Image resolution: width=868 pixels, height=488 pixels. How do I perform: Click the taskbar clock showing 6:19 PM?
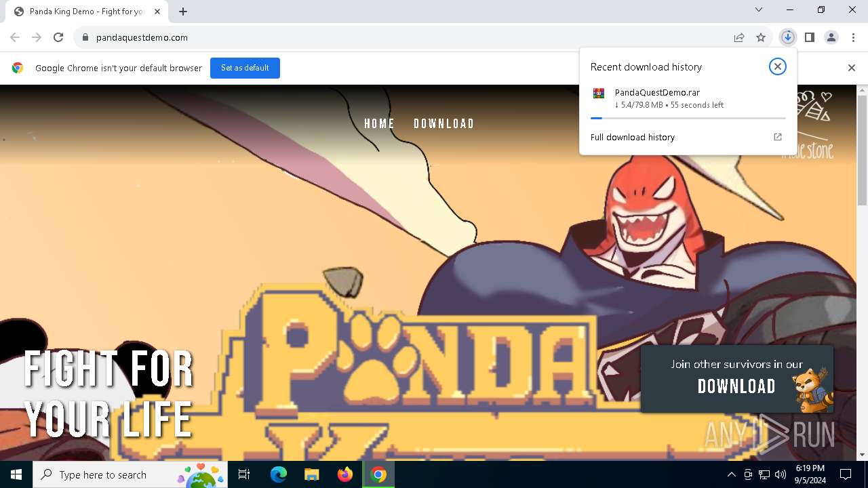[810, 474]
